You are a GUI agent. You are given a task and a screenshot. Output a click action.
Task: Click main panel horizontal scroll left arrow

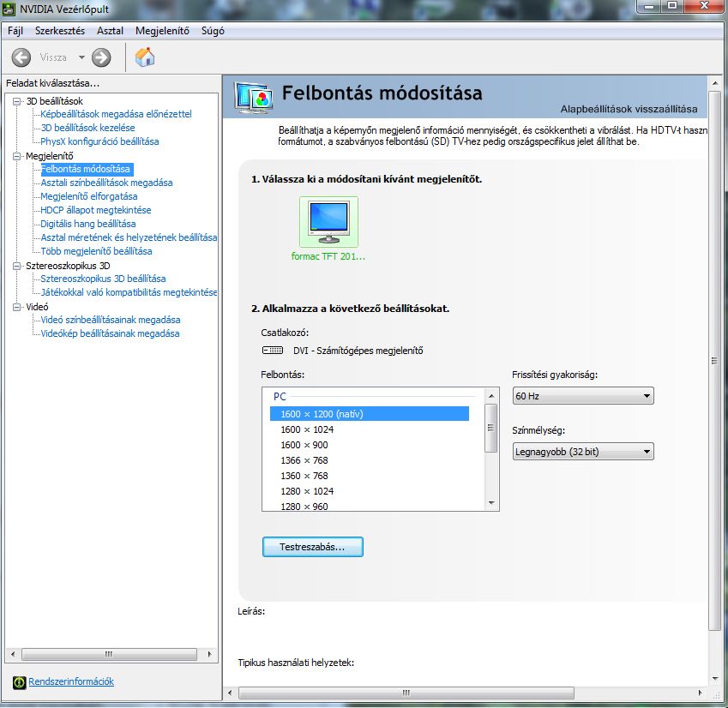coord(230,693)
